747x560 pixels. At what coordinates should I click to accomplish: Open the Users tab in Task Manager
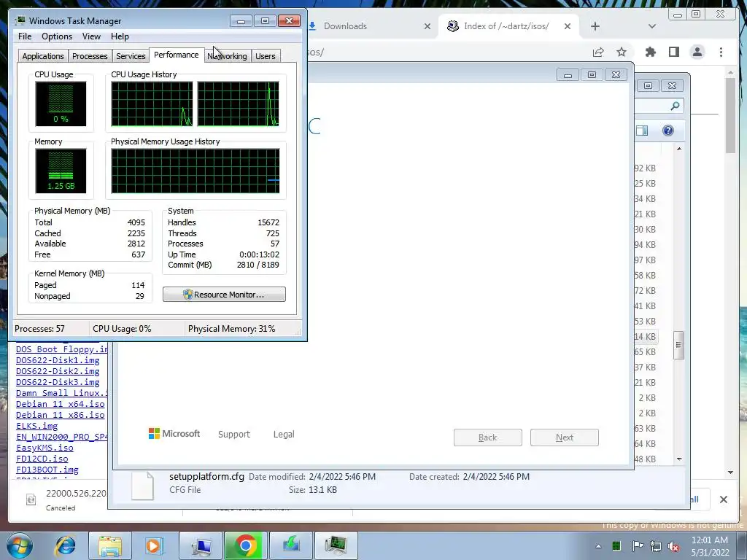(x=266, y=56)
